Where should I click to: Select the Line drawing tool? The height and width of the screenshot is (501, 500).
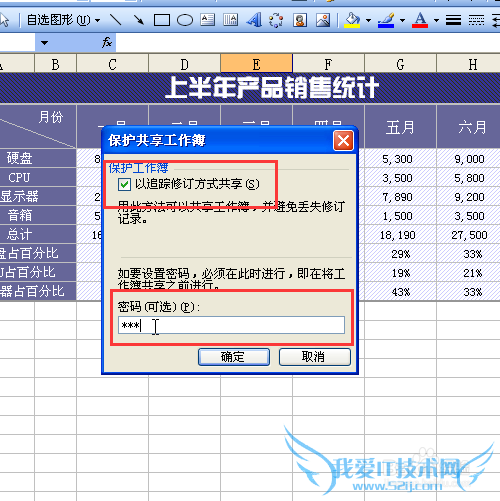[115, 20]
